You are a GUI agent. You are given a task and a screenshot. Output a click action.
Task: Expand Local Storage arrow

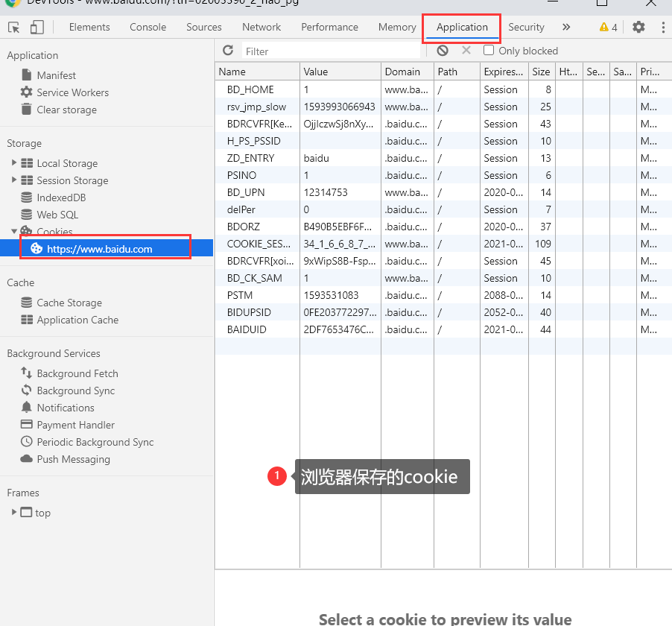pos(13,162)
